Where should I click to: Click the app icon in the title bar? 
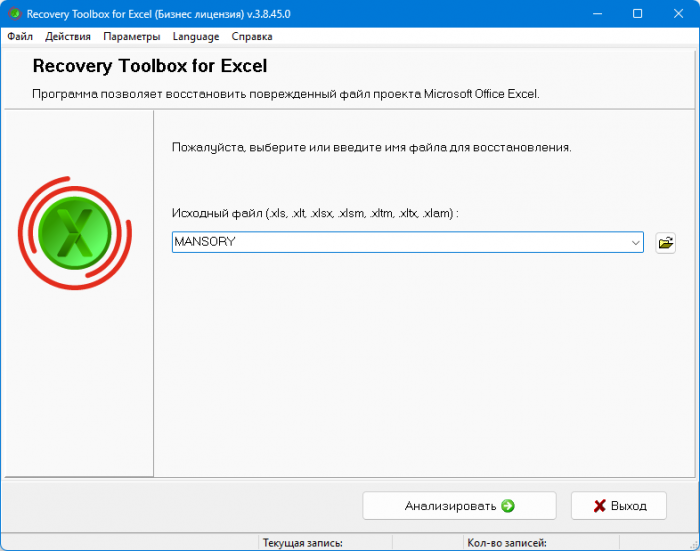point(14,14)
